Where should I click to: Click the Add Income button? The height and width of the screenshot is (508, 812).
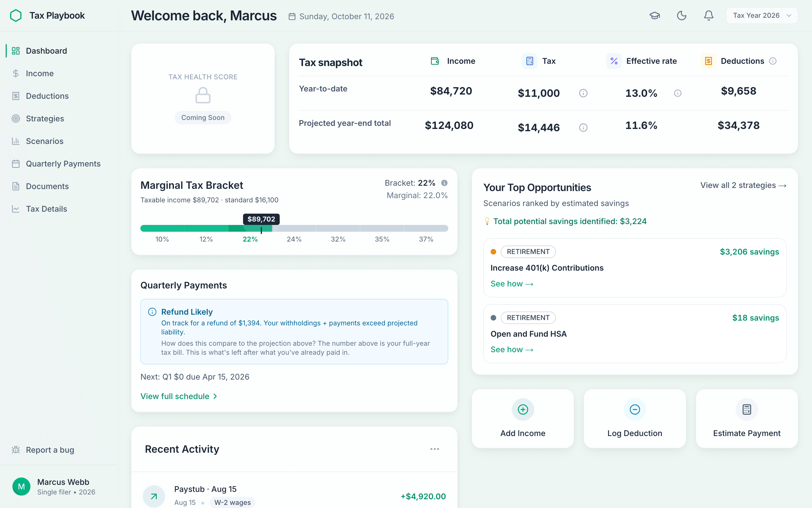[x=523, y=418]
